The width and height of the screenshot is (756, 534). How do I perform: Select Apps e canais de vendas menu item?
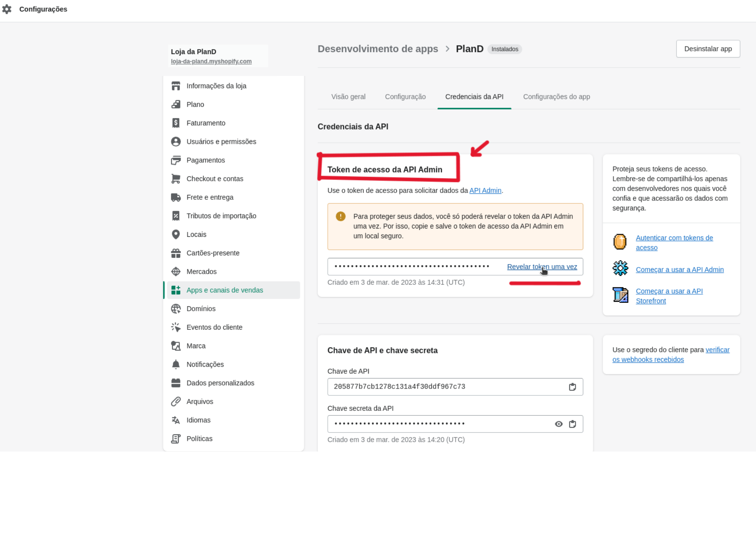click(x=225, y=290)
